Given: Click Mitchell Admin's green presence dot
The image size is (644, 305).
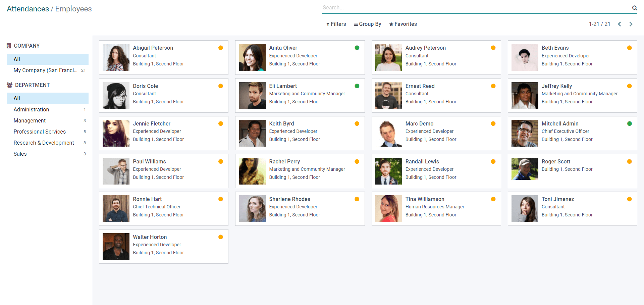Looking at the screenshot, I should point(630,123).
